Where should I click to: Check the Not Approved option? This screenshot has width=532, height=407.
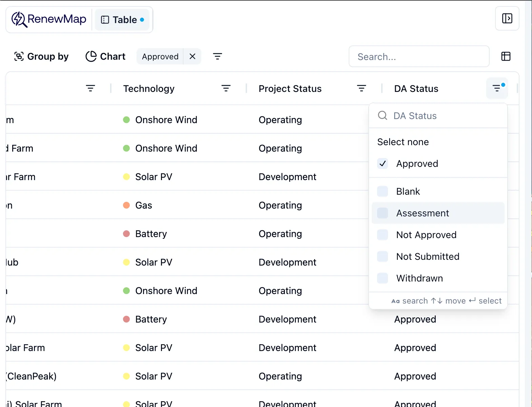pos(383,235)
